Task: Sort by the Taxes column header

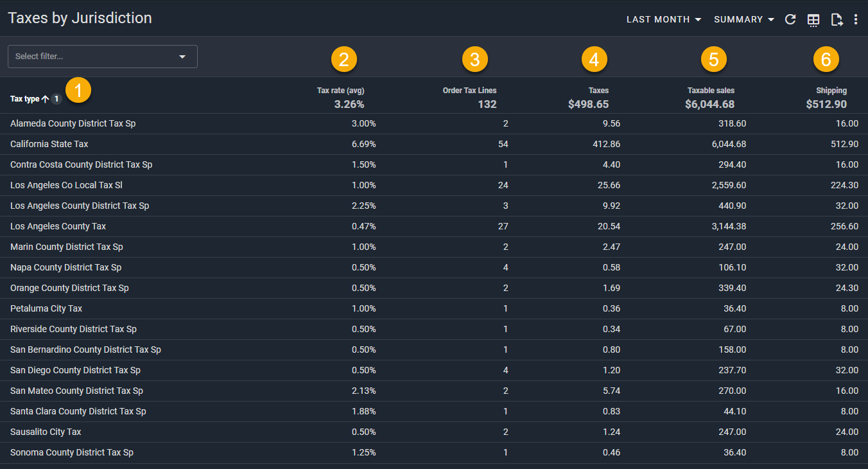Action: [x=598, y=91]
